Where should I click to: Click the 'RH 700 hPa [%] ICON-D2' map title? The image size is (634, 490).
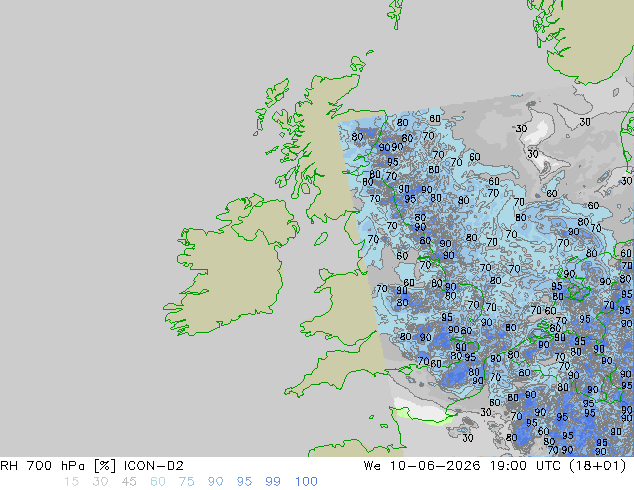pos(92,466)
